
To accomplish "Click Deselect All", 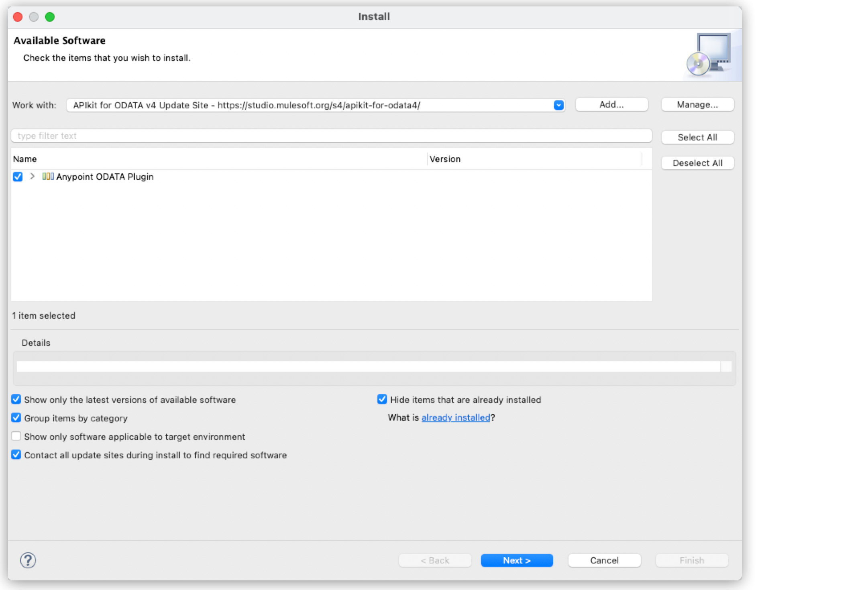I will [x=697, y=163].
